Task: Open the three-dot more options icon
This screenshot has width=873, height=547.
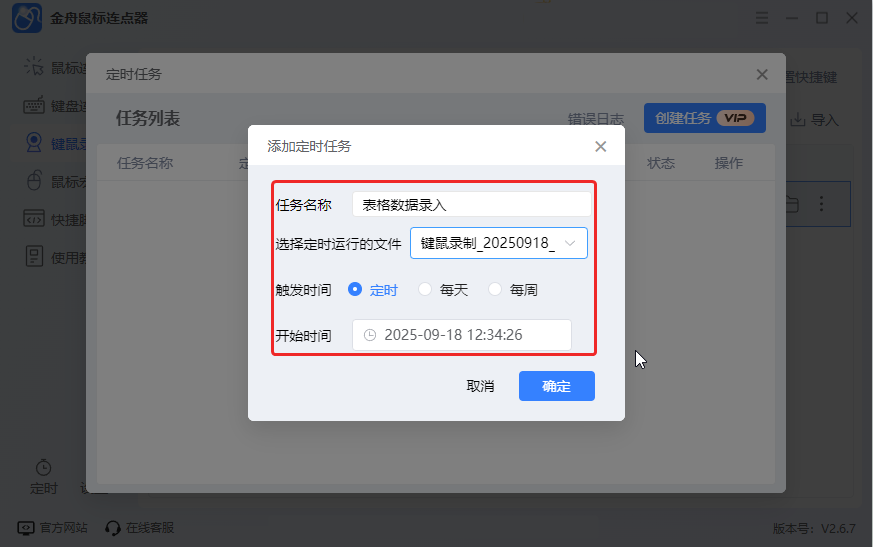Action: [x=821, y=204]
